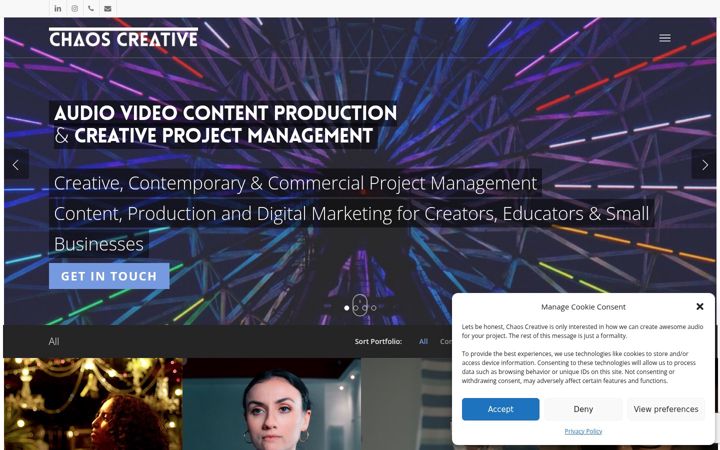The width and height of the screenshot is (720, 450).
Task: Open portfolio thumbnail with chandelier lights
Action: tap(93, 404)
